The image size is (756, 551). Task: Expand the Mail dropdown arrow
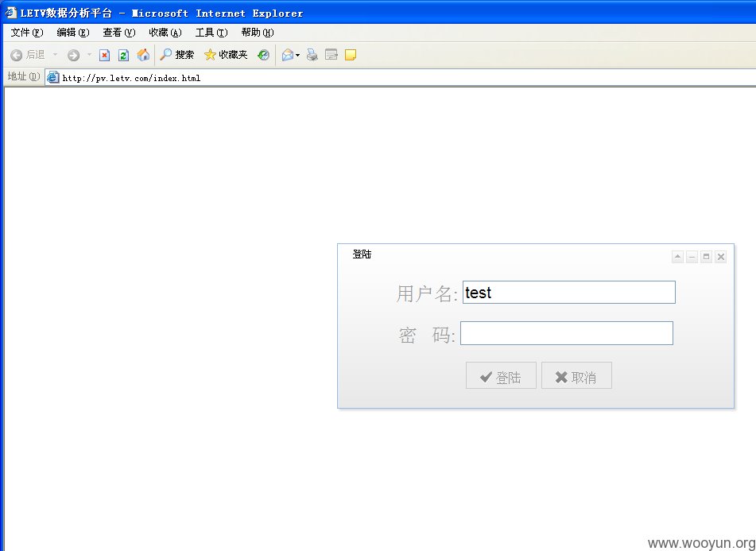[x=297, y=56]
